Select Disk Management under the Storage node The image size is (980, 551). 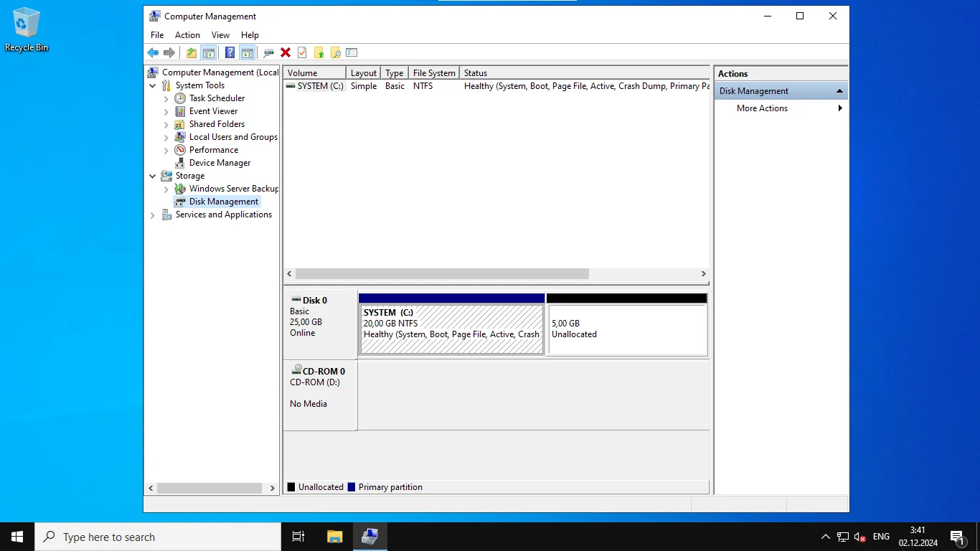coord(222,202)
